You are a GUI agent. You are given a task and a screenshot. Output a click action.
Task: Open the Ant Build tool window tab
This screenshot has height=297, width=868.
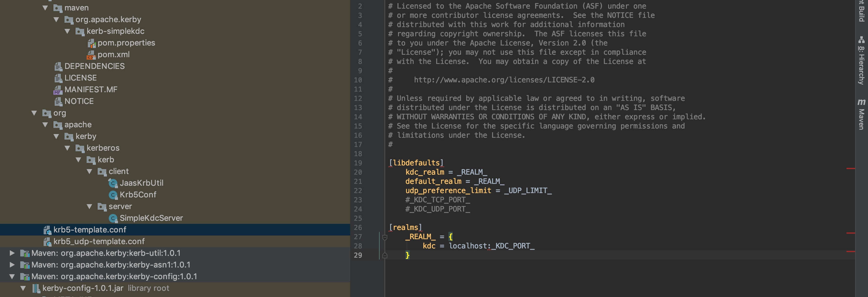(x=862, y=10)
